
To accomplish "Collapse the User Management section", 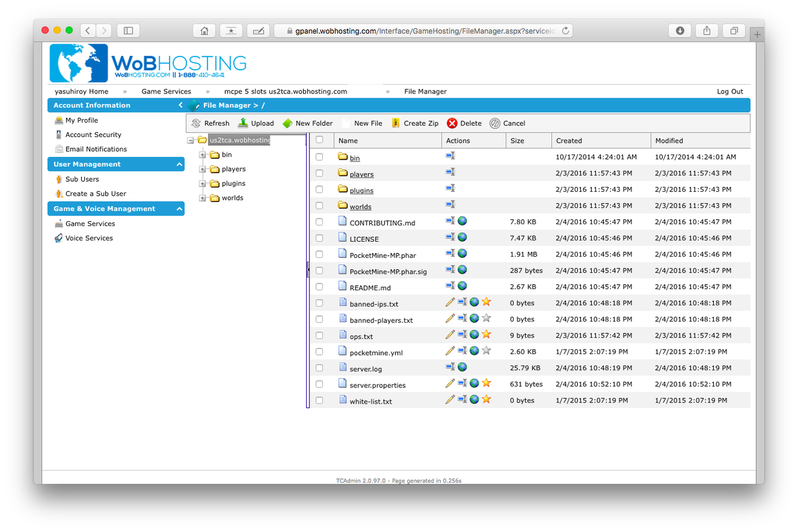I will tap(180, 164).
